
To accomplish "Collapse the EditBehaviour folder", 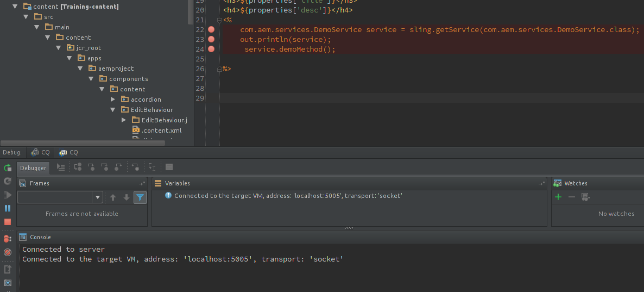I will (112, 110).
